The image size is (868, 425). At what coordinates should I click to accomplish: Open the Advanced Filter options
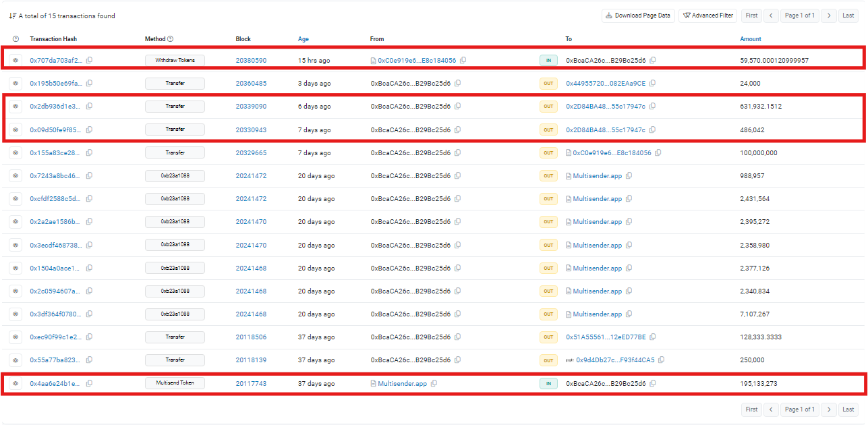(x=708, y=16)
